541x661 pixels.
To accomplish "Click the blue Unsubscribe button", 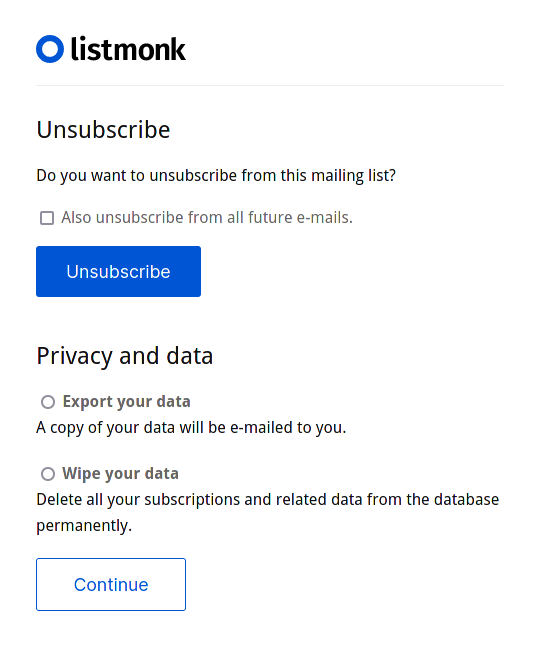I will (x=118, y=271).
